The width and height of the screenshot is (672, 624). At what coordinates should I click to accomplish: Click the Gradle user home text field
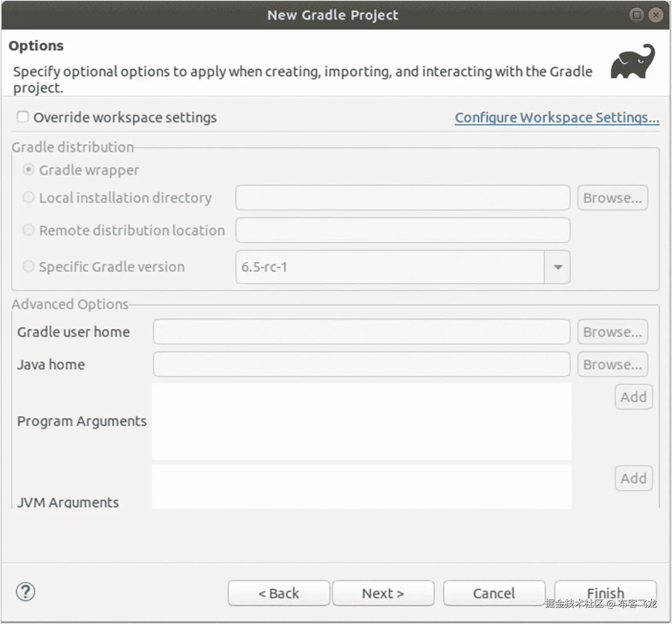tap(361, 332)
